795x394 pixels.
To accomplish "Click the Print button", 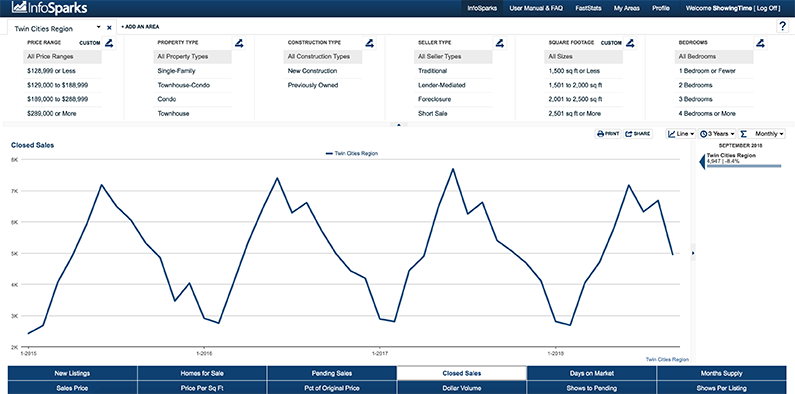I will (x=608, y=134).
